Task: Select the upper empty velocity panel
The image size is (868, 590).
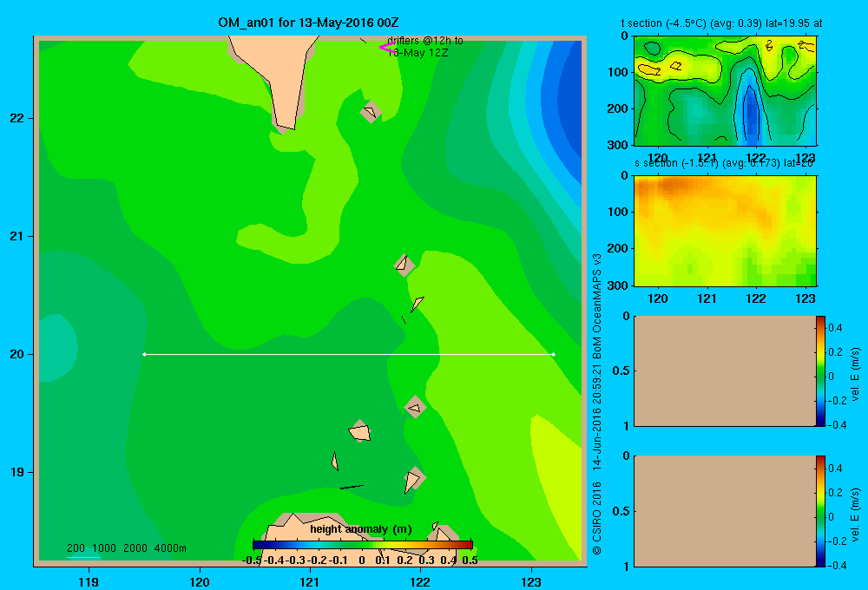Action: 724,370
